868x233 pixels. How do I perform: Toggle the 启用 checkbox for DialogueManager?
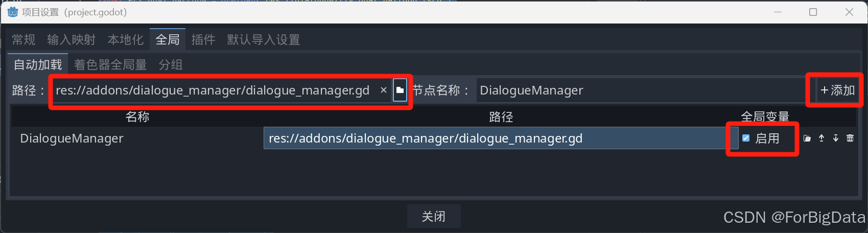746,138
